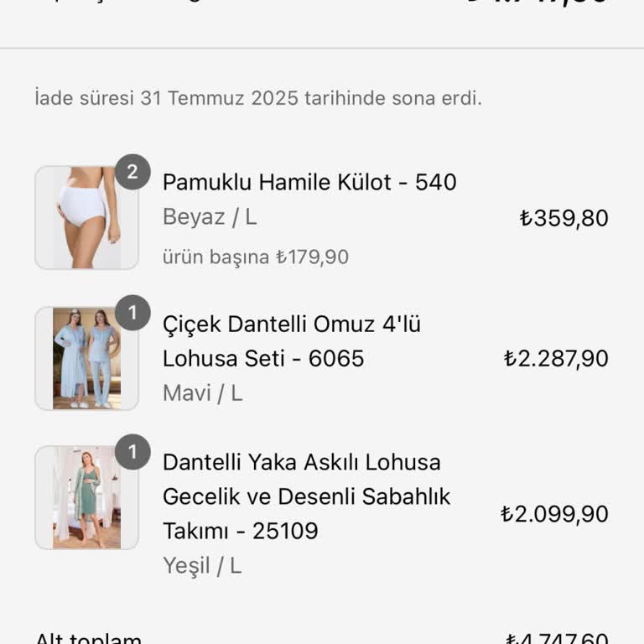Tap the blue Lohusa Seti product image
Screen dimensions: 644x644
[86, 358]
